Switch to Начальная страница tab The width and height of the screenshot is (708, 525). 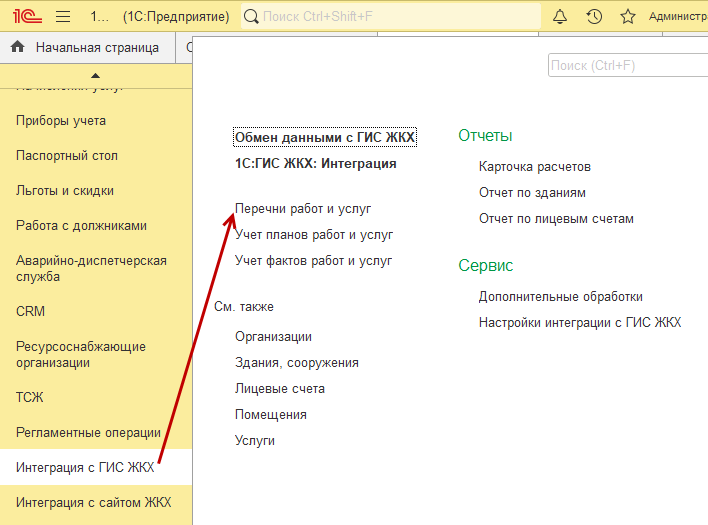click(88, 47)
